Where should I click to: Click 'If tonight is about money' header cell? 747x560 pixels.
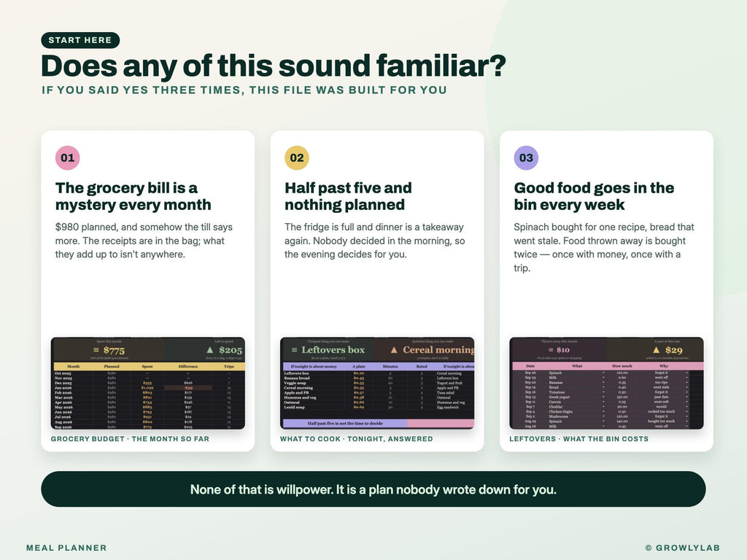point(314,367)
